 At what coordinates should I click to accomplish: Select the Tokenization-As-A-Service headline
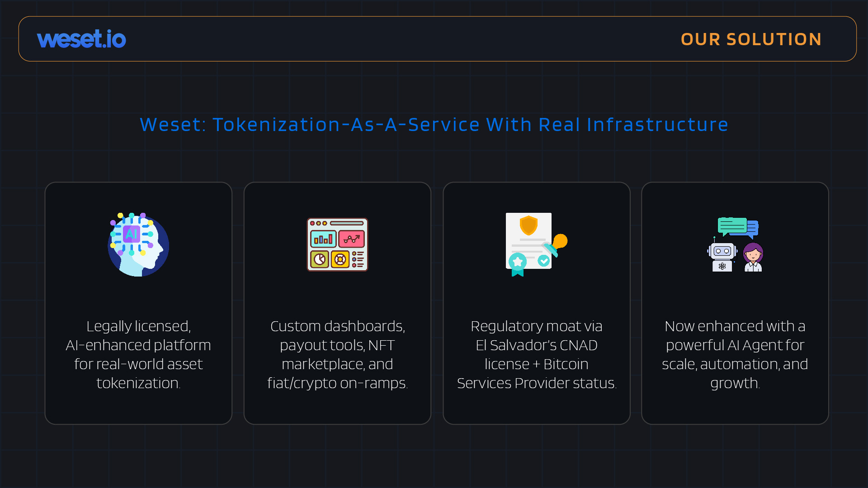[434, 125]
